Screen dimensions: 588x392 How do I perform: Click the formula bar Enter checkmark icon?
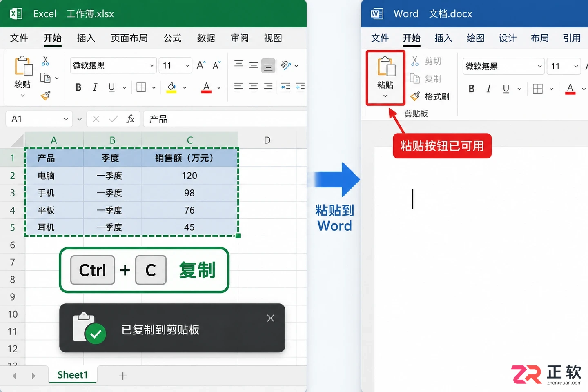tap(114, 119)
